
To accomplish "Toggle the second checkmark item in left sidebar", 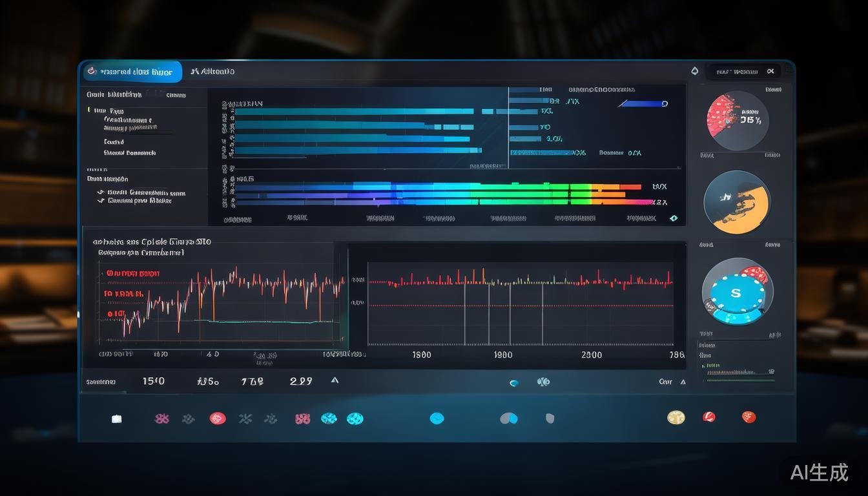I will [100, 201].
